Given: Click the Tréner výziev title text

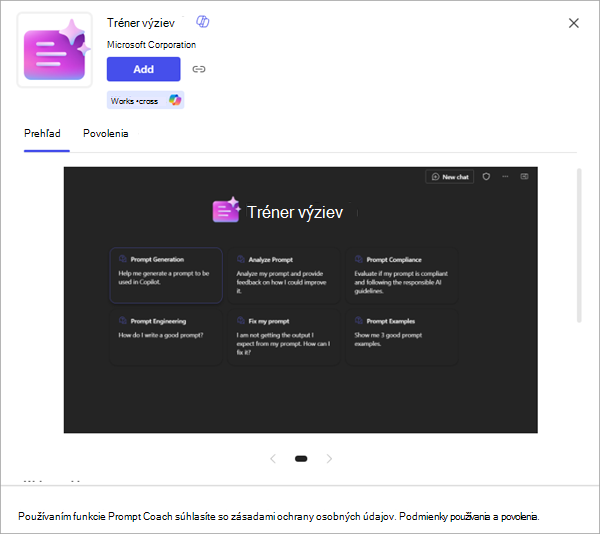Looking at the screenshot, I should click(x=141, y=23).
